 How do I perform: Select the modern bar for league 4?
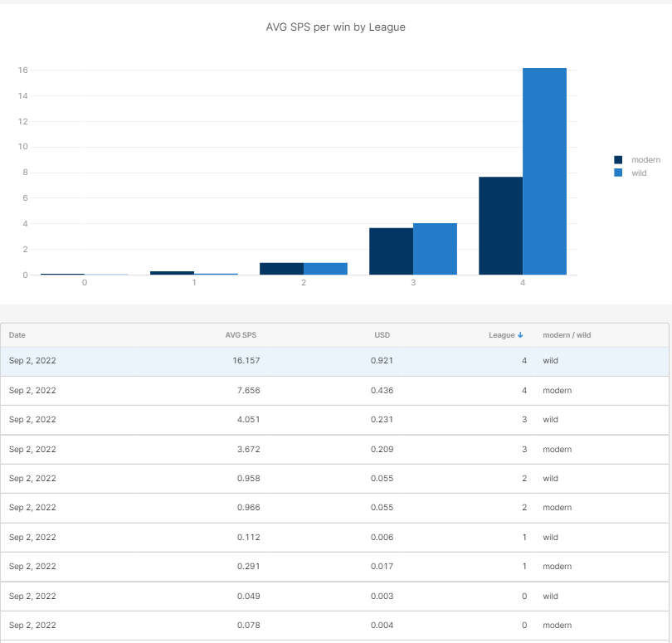[x=500, y=226]
